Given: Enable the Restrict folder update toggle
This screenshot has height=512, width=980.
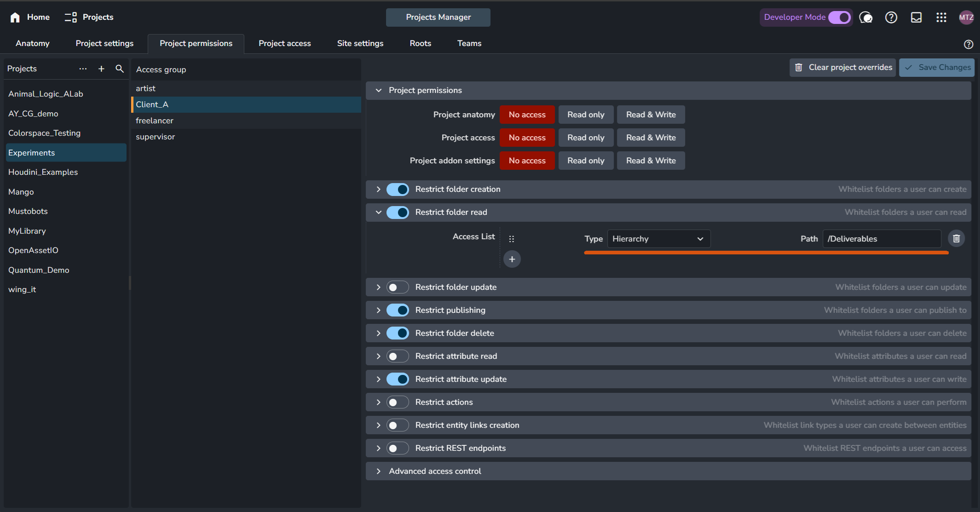Looking at the screenshot, I should pyautogui.click(x=398, y=287).
